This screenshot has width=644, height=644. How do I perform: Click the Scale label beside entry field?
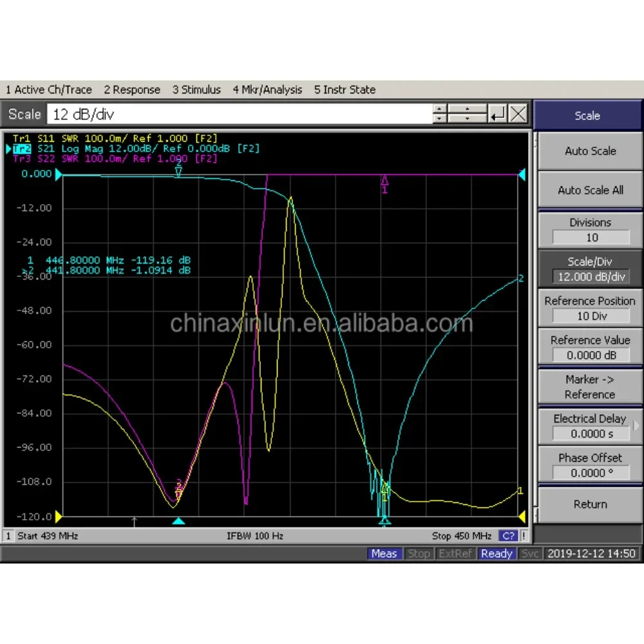(24, 114)
